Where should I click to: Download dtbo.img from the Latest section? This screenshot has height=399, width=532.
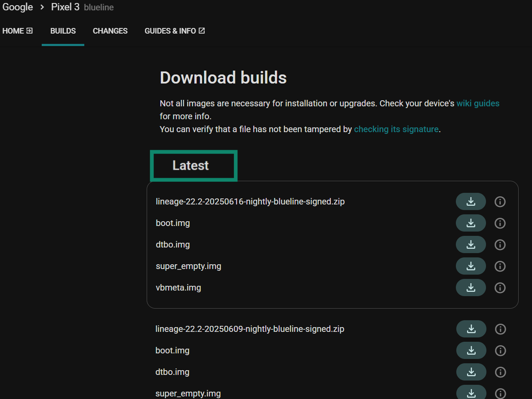pyautogui.click(x=470, y=244)
